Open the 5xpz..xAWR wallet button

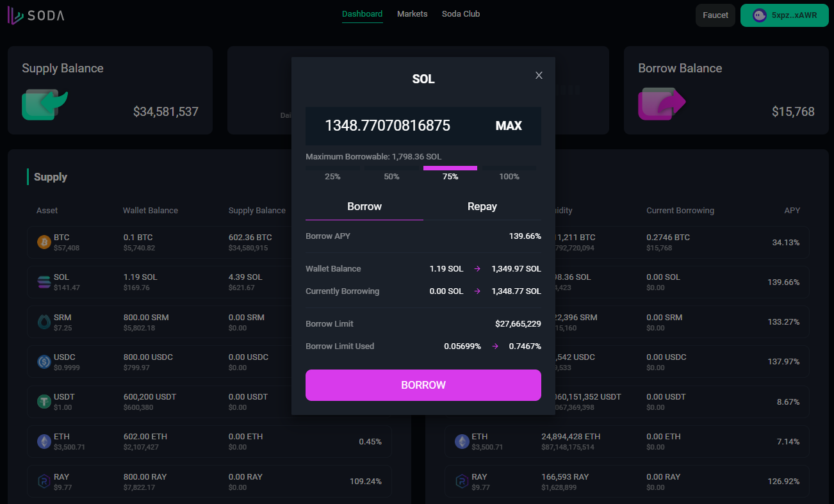[784, 15]
